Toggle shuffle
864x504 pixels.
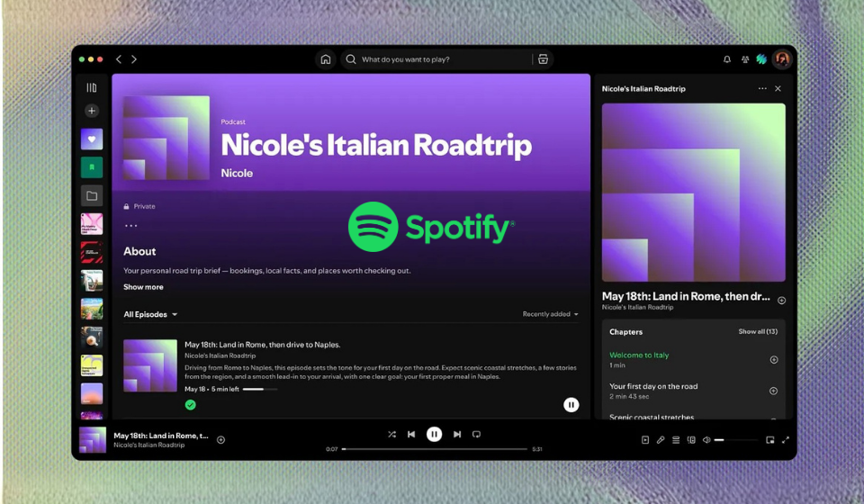point(391,434)
